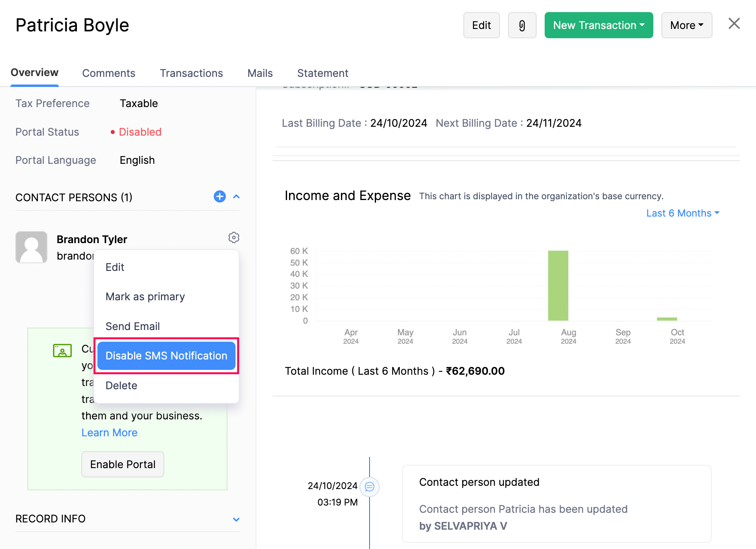This screenshot has height=549, width=756.
Task: Select Send Email from context menu
Action: (x=132, y=326)
